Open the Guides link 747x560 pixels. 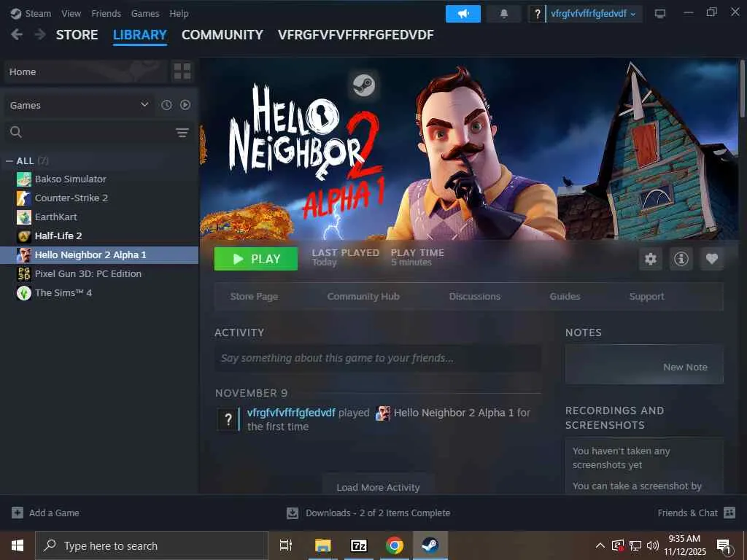click(565, 296)
